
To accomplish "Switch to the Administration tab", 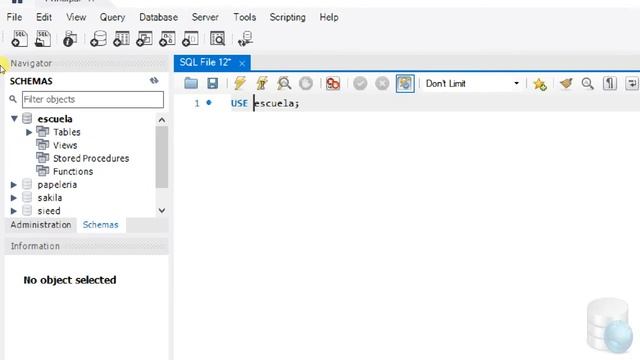I will 41,225.
